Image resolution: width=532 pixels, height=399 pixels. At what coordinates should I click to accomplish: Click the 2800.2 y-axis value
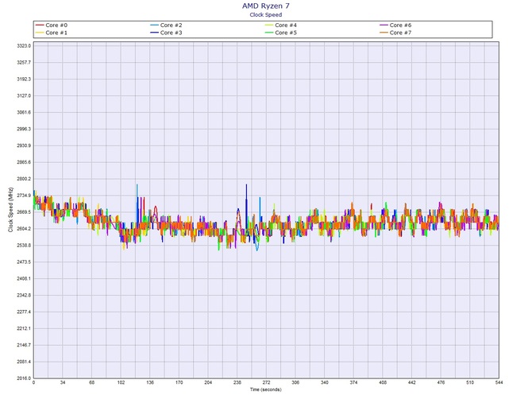click(x=24, y=179)
